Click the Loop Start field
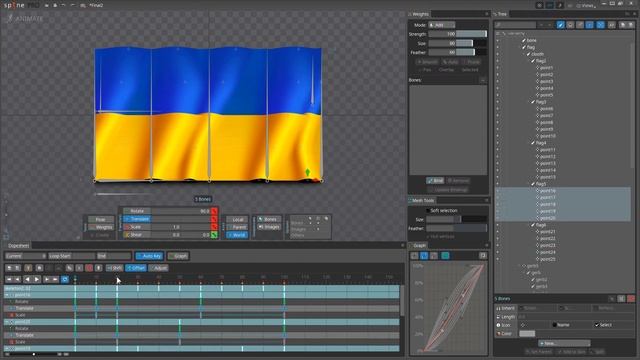This screenshot has height=360, width=640. point(71,256)
